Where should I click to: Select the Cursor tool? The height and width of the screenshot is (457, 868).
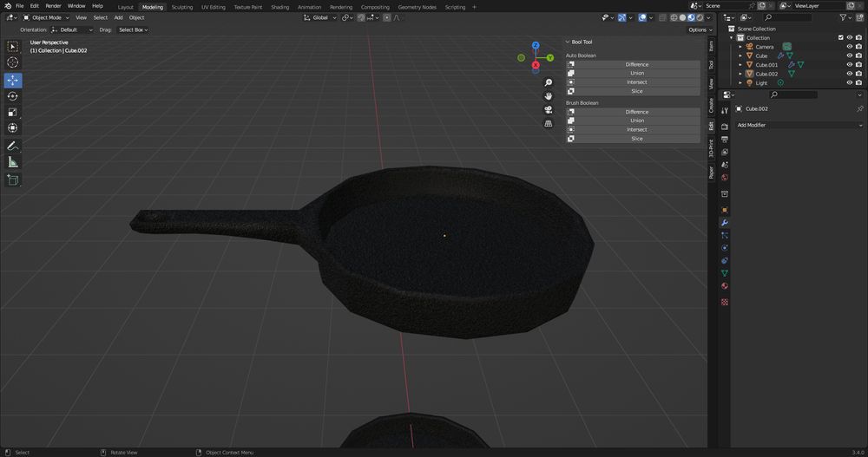pyautogui.click(x=13, y=62)
